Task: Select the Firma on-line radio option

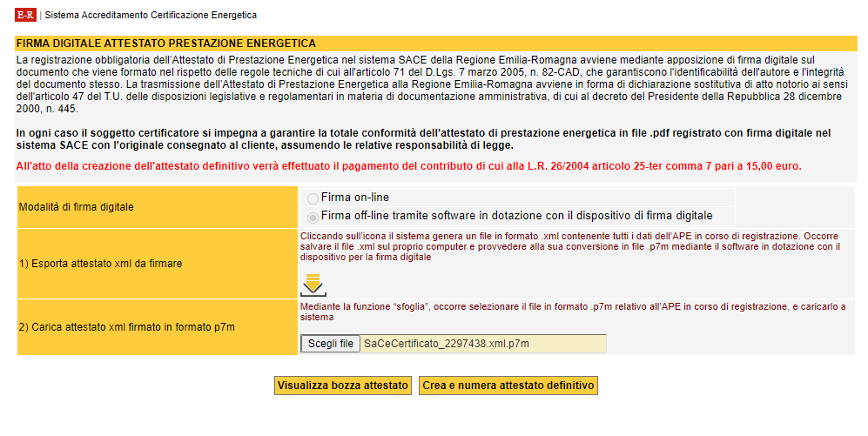Action: coord(313,198)
